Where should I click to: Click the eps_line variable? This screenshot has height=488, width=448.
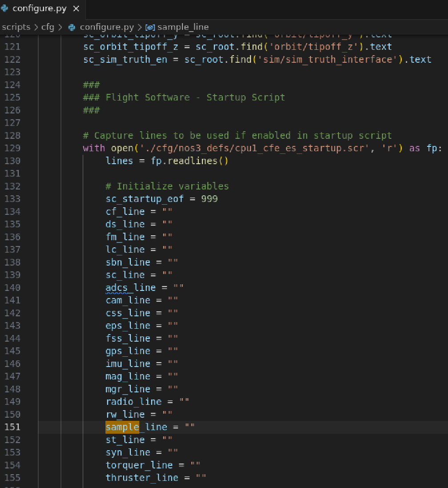pos(128,326)
